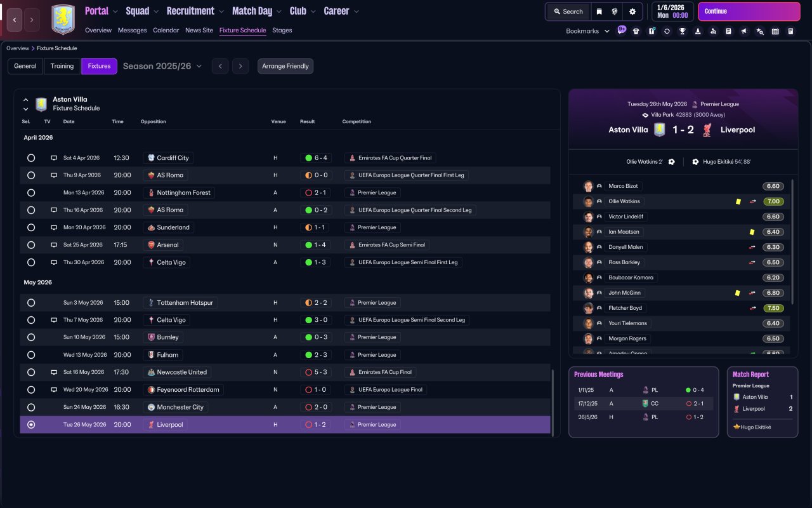Open the megaphone shortcut in the bookmarks bar
This screenshot has width=812, height=508.
744,31
